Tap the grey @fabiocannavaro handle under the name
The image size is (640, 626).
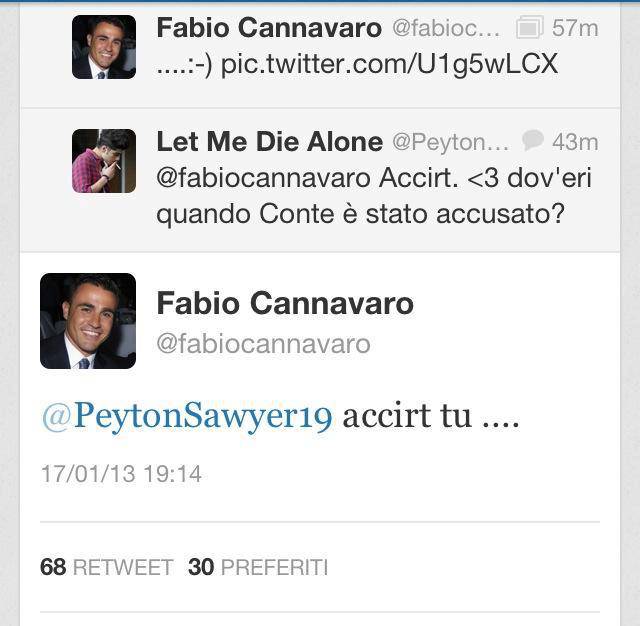(x=262, y=344)
